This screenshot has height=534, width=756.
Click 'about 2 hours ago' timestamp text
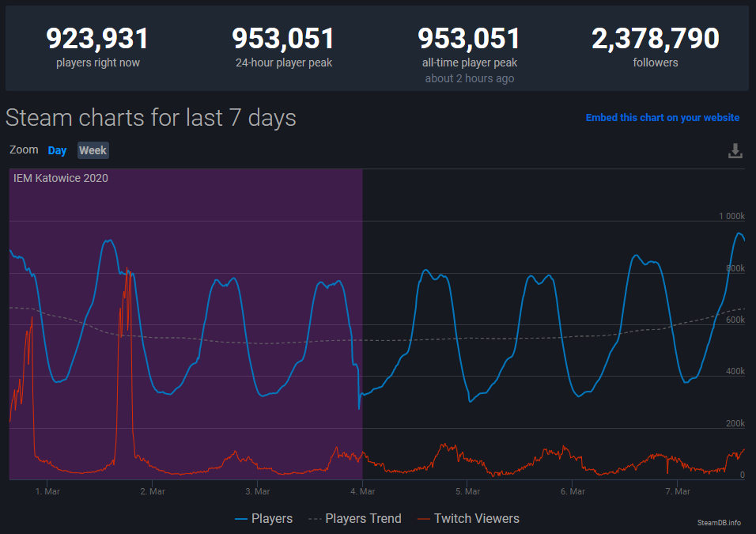pyautogui.click(x=469, y=78)
